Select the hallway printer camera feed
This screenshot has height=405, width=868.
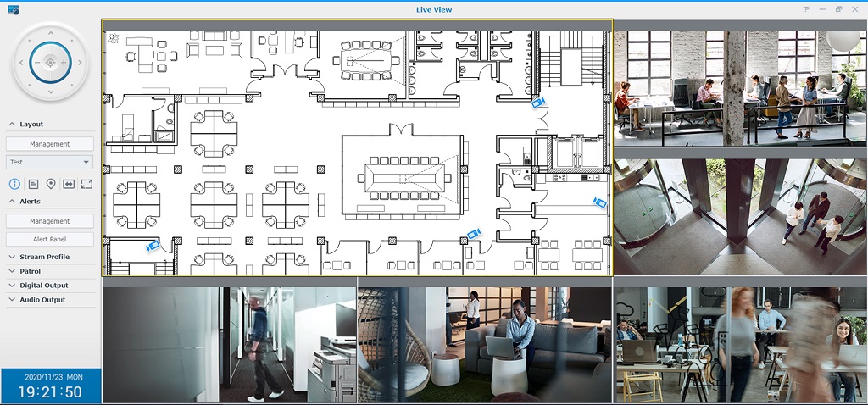229,341
